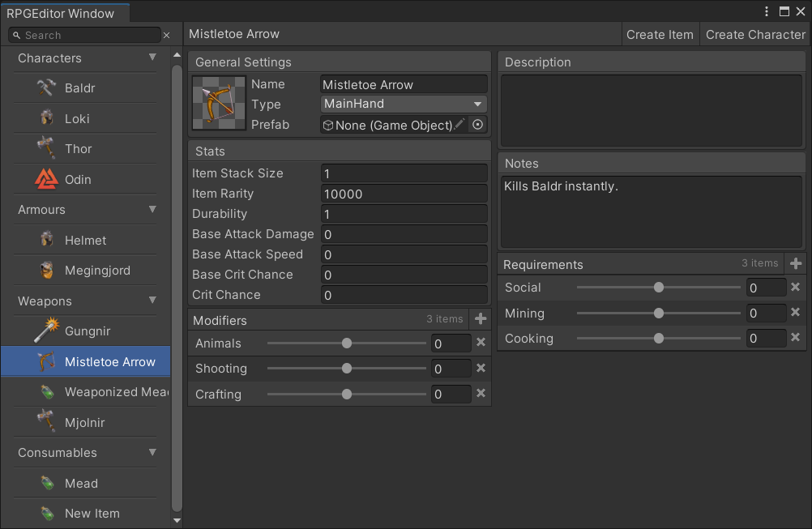Remove the Mining requirement
This screenshot has height=529, width=812.
(796, 312)
